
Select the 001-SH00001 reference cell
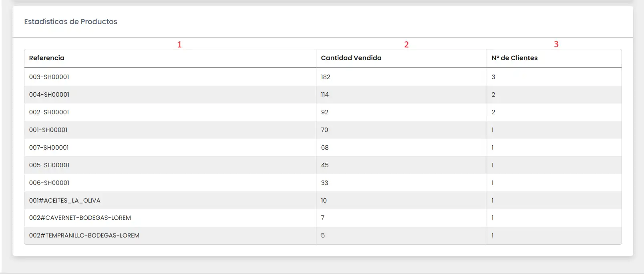pyautogui.click(x=48, y=130)
